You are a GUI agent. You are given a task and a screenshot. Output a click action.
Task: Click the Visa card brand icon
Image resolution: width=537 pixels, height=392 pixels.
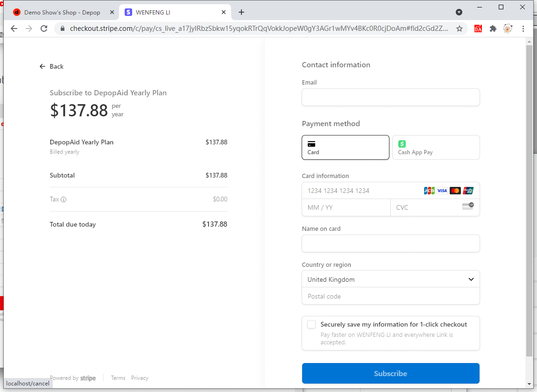(x=442, y=191)
